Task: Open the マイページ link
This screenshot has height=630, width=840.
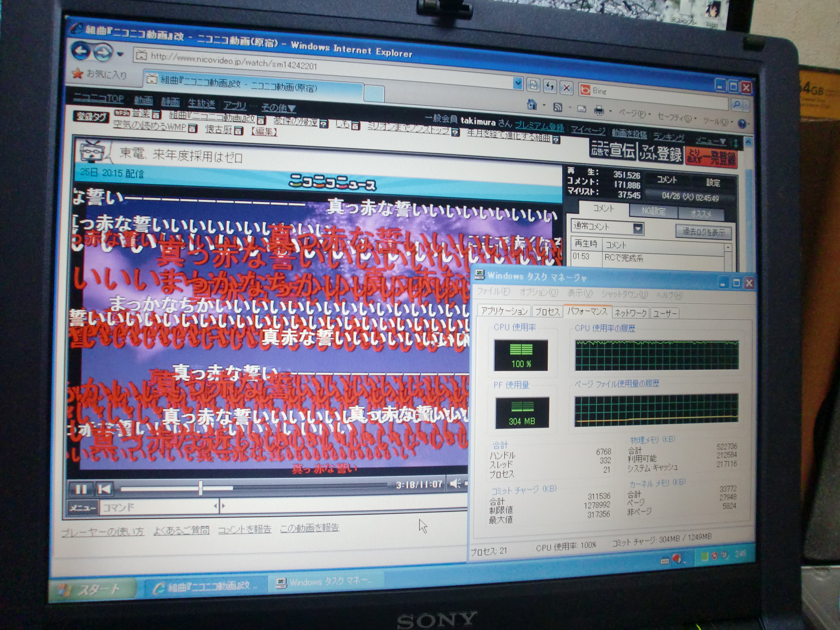Action: 588,130
